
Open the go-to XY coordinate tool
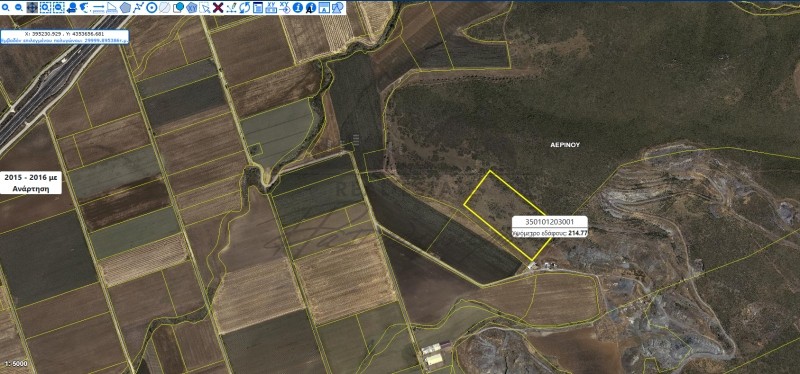(x=285, y=8)
